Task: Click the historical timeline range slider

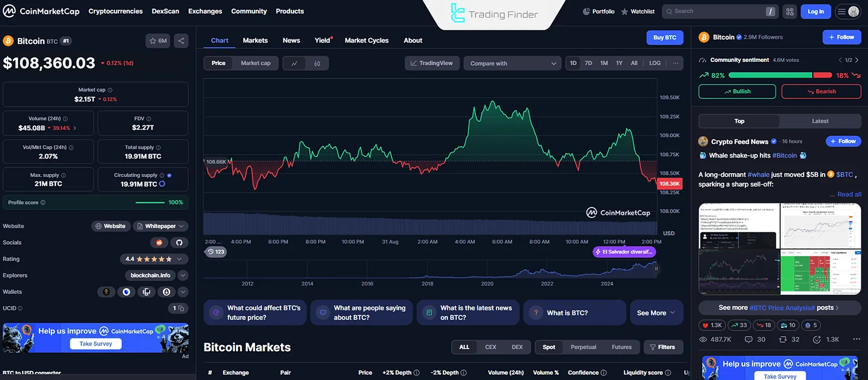Action: pos(430,269)
